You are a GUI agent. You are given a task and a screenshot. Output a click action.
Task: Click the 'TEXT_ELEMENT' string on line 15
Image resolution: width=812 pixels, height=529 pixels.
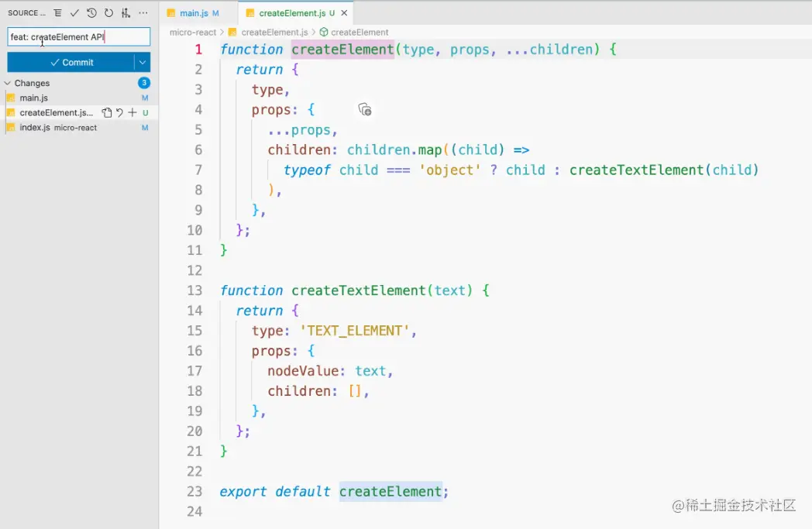(355, 331)
